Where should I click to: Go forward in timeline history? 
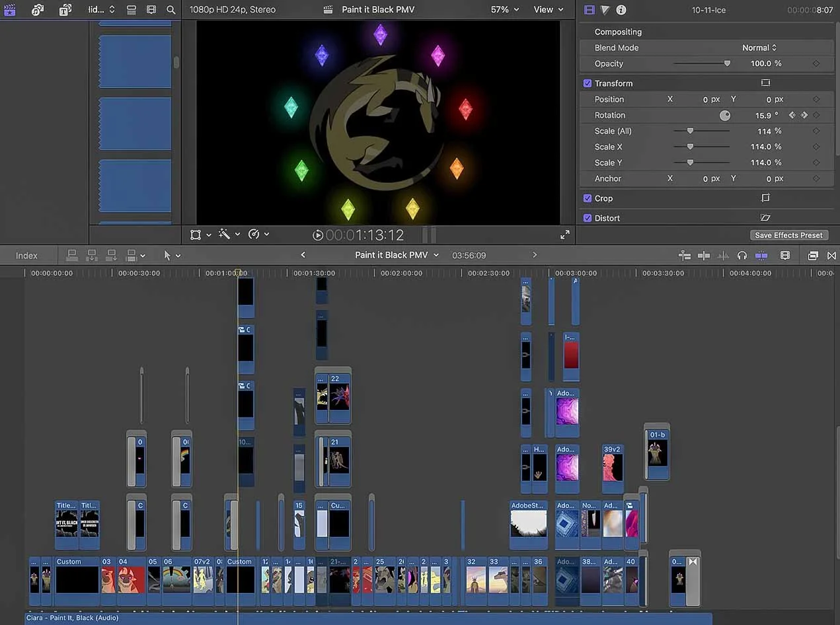[x=535, y=255]
